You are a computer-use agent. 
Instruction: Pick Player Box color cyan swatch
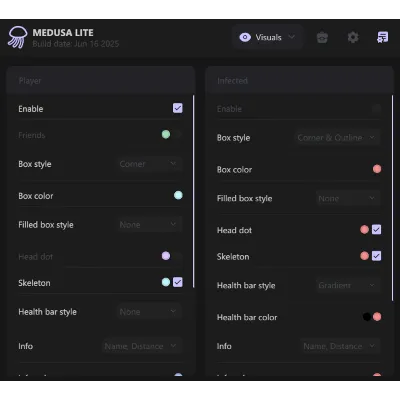click(x=178, y=195)
